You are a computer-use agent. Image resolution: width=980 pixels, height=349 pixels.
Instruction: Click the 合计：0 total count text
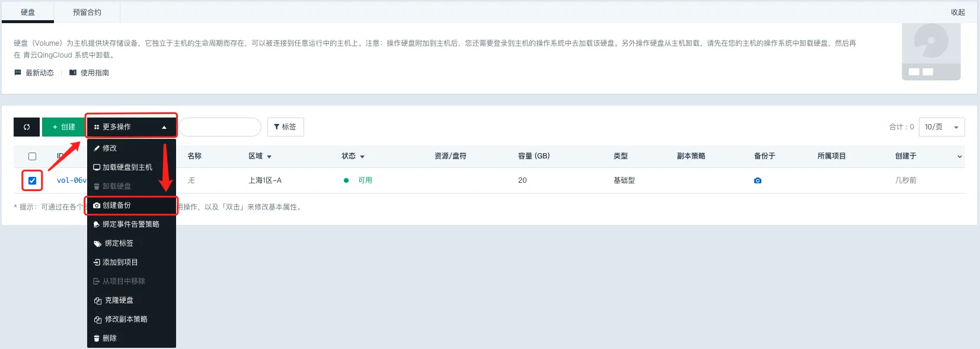tap(901, 127)
